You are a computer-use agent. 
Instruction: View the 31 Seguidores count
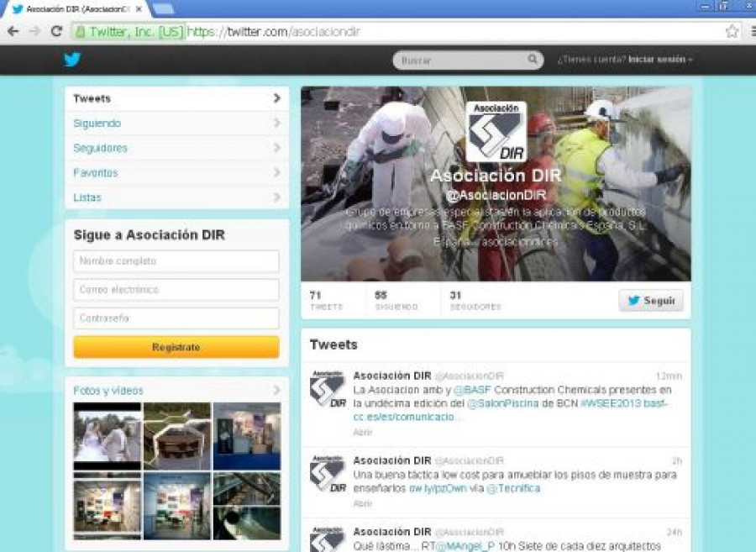click(475, 300)
